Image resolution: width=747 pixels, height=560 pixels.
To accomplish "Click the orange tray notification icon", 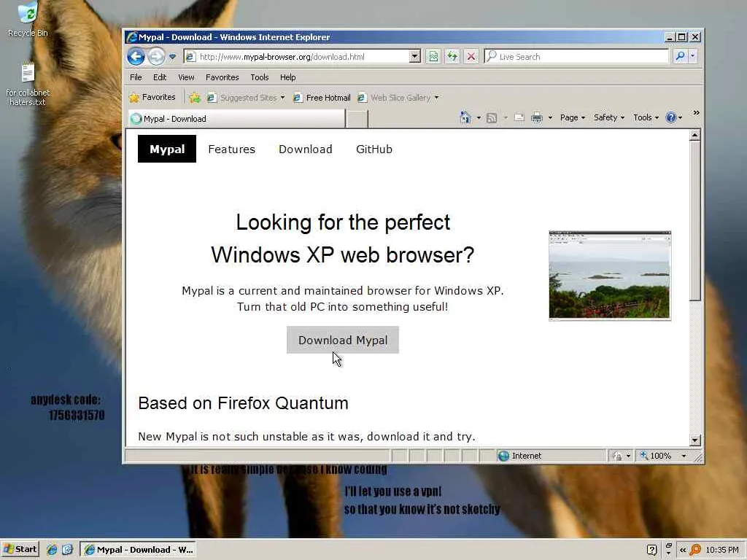I will (x=695, y=550).
